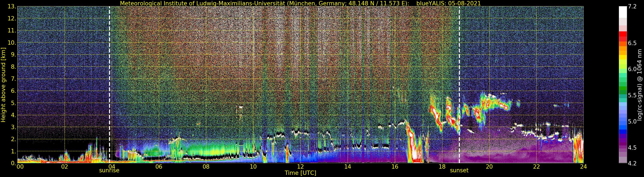Click the '06' hour tick on time axis

(x=159, y=167)
